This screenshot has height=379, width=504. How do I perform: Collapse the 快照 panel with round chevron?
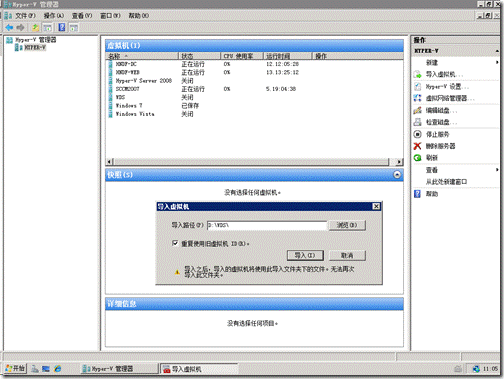click(x=397, y=175)
